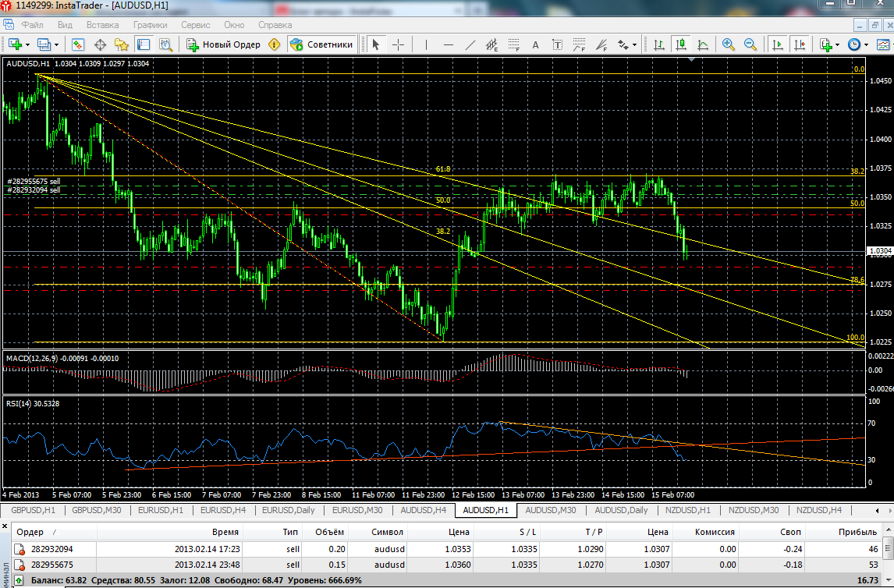
Task: Toggle Candlesticks chart mode
Action: coord(681,44)
